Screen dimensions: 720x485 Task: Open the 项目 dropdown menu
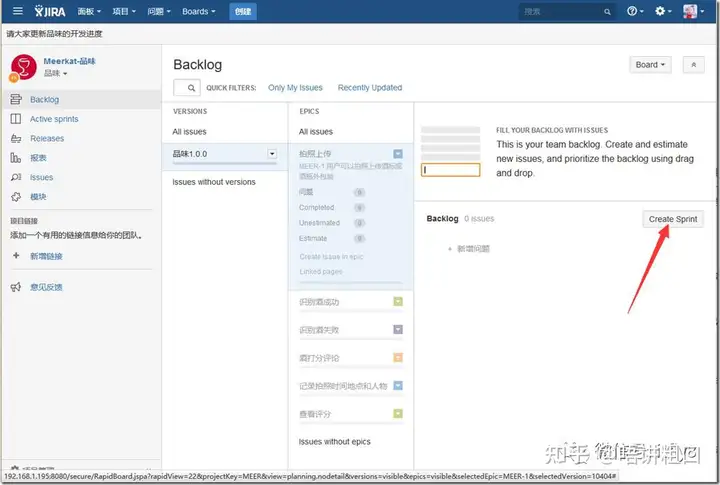point(124,11)
